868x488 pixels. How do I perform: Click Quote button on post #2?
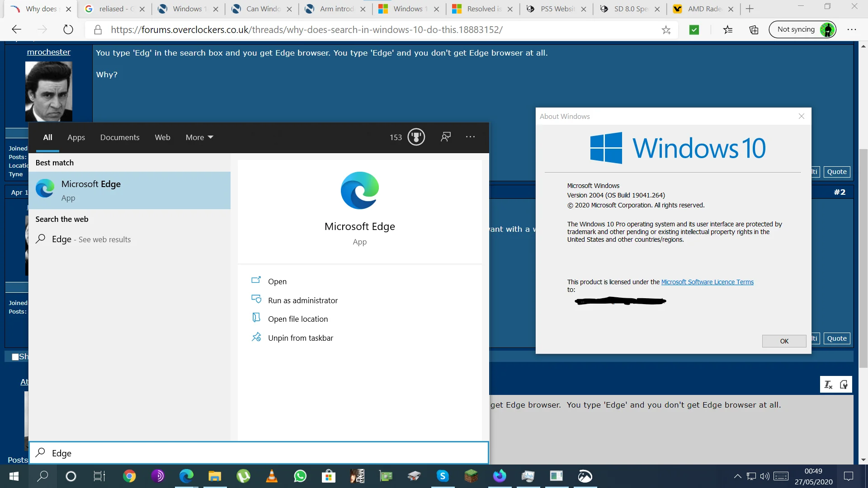point(837,338)
